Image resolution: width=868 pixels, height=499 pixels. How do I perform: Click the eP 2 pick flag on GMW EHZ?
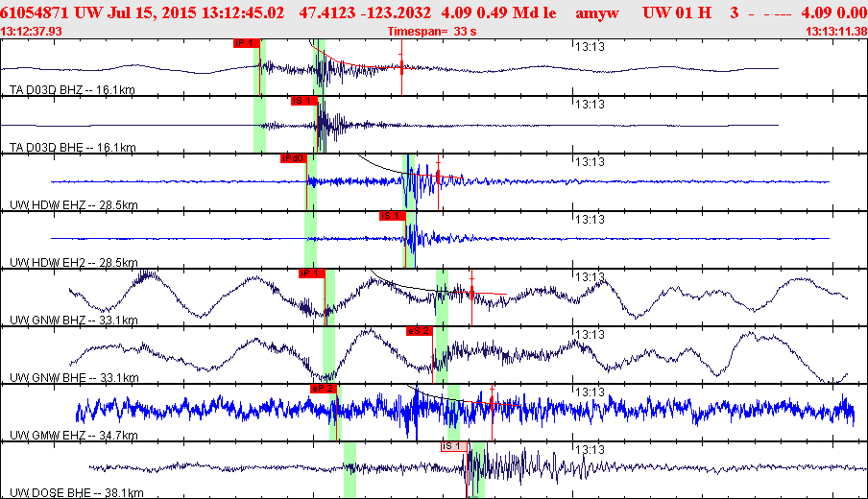(324, 389)
